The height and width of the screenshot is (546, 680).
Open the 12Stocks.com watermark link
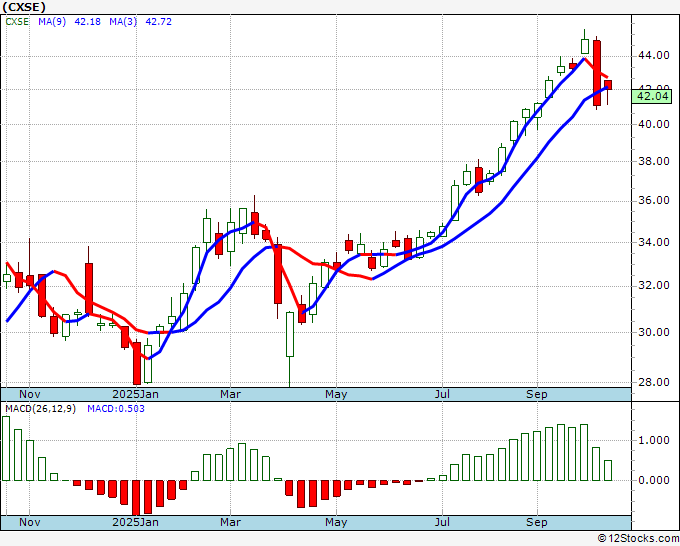tap(638, 538)
